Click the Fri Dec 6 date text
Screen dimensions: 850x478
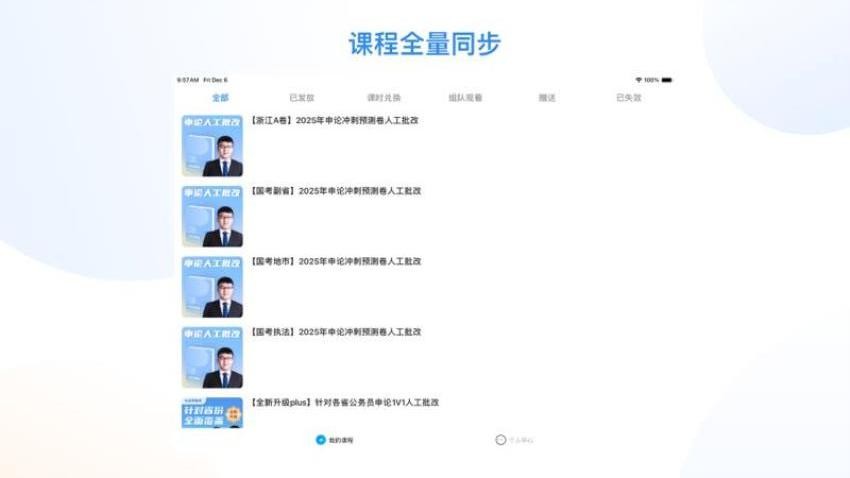pyautogui.click(x=215, y=80)
